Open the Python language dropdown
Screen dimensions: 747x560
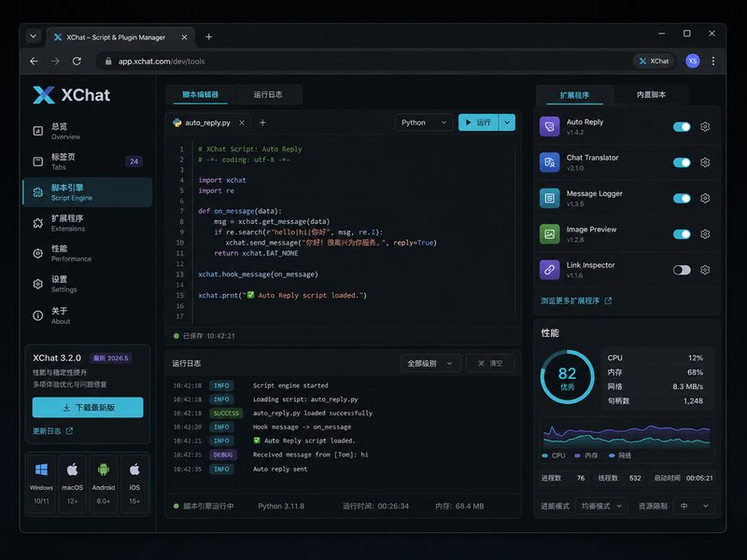click(424, 122)
